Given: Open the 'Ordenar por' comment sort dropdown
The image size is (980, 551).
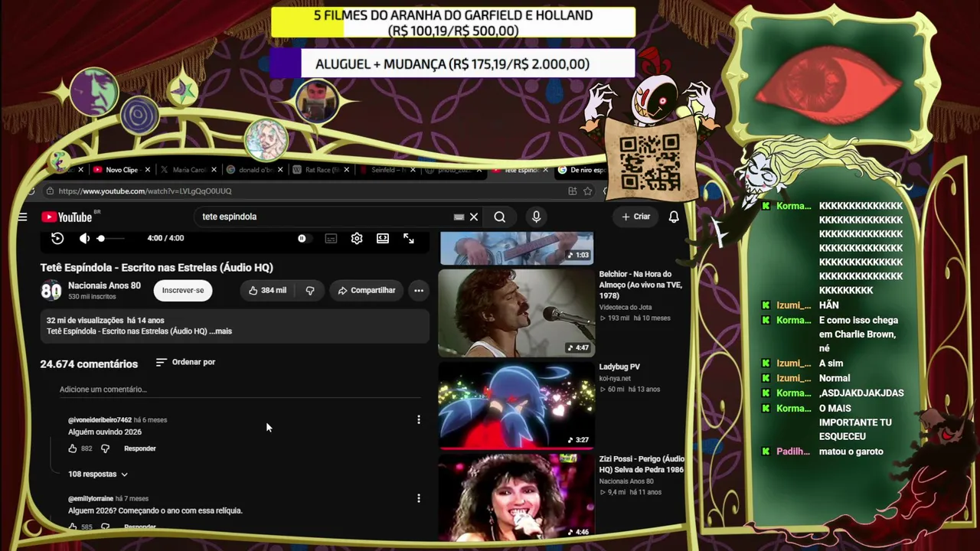Looking at the screenshot, I should click(x=185, y=362).
